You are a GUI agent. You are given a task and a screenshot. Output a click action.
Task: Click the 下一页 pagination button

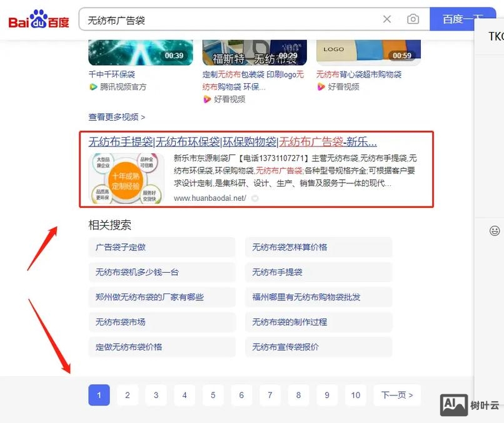click(396, 395)
